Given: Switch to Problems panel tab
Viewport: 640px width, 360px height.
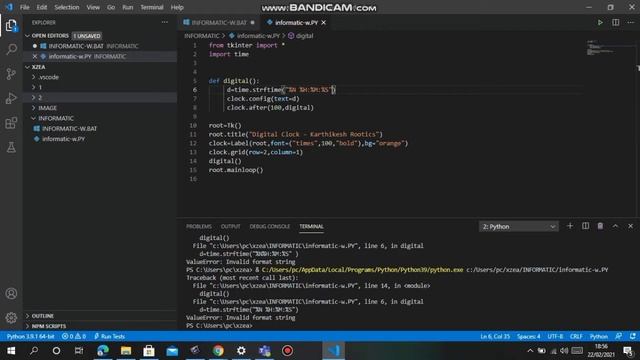Looking at the screenshot, I should [x=199, y=227].
